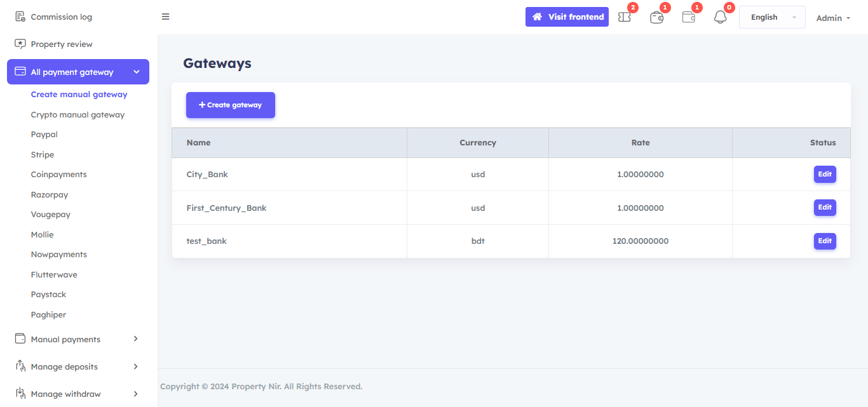Expand the Manual payments chevron
868x407 pixels.
click(x=135, y=339)
